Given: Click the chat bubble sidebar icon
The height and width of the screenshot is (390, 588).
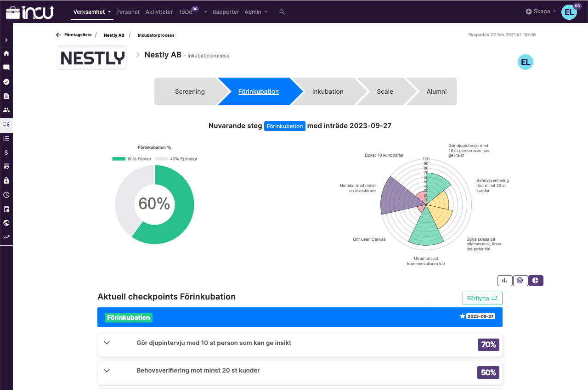Looking at the screenshot, I should (6, 68).
